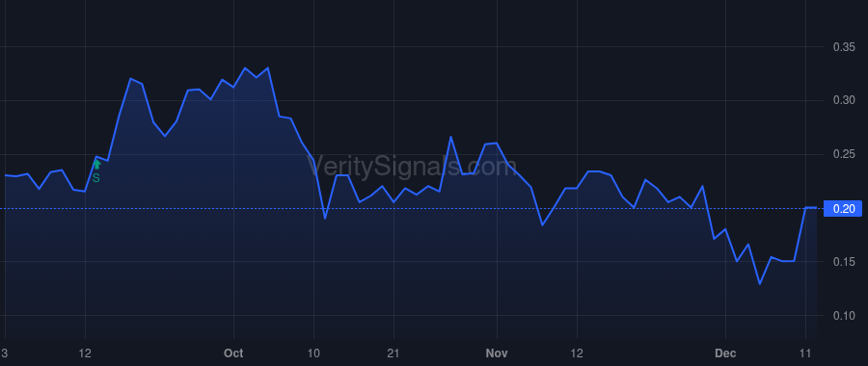Click the 0.30 price axis label

click(844, 100)
